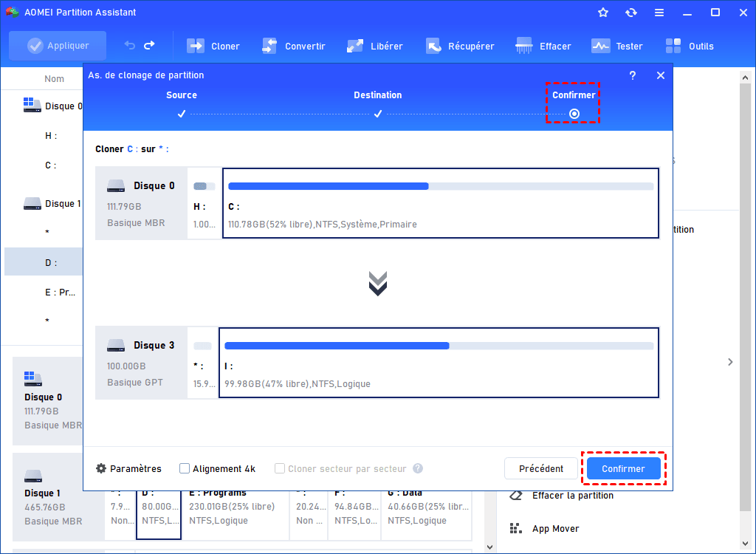Click the undo arrow icon

[x=130, y=45]
